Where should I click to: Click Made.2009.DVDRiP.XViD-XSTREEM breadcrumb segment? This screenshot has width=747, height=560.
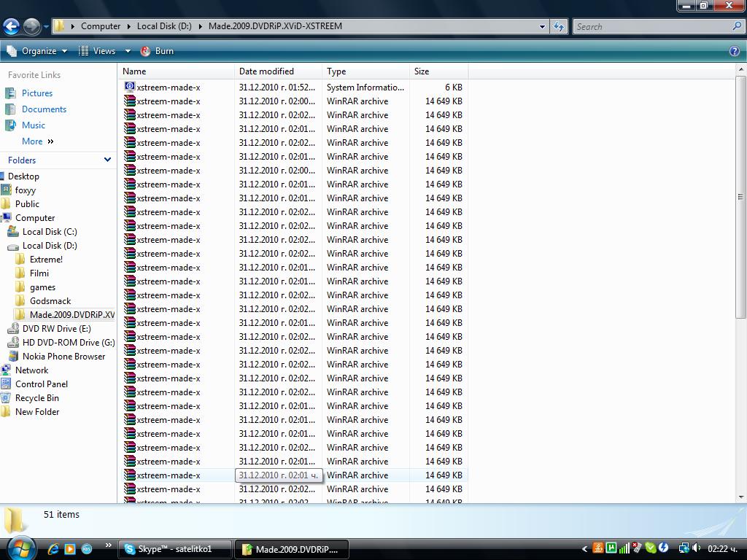coord(275,26)
